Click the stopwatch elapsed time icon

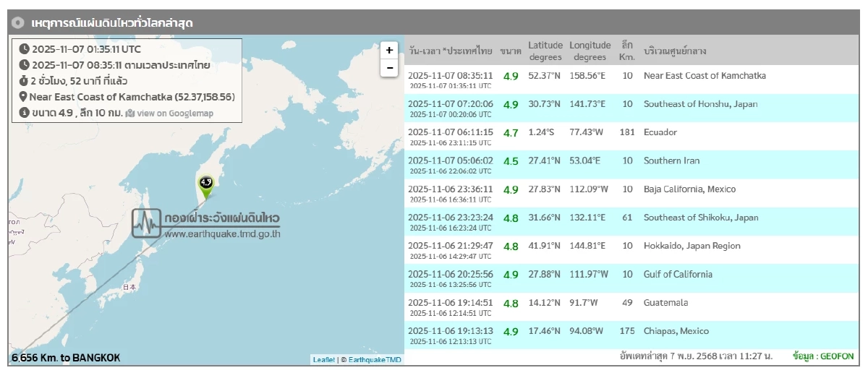[x=23, y=81]
